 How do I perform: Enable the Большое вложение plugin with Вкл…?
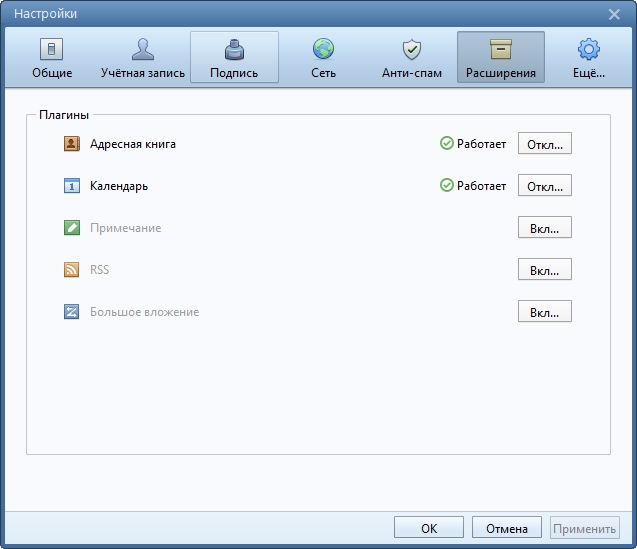click(545, 311)
